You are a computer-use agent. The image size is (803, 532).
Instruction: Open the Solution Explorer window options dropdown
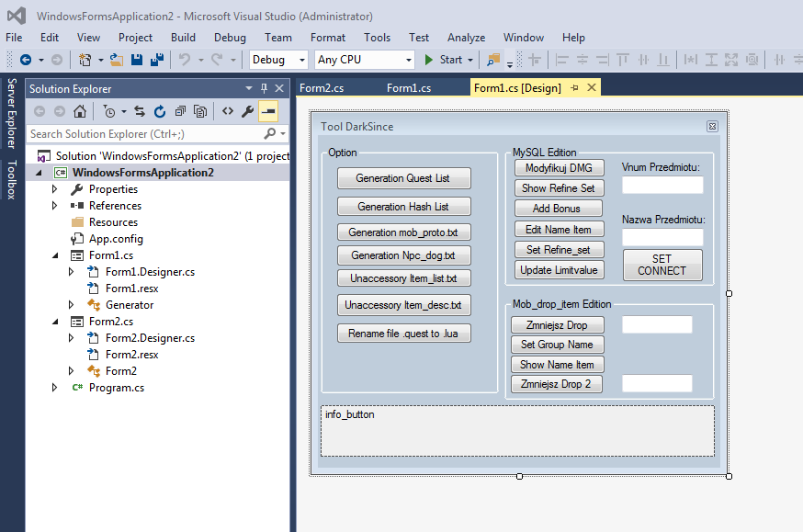[249, 88]
